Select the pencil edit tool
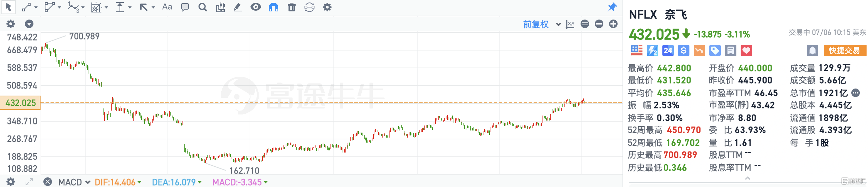The height and width of the screenshot is (187, 868). 238,7
